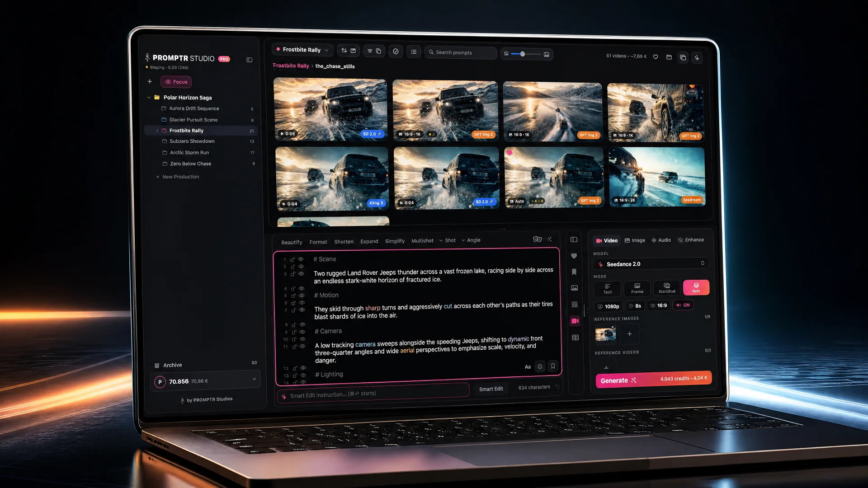
Task: Toggle the eye icon on line 5
Action: click(302, 296)
